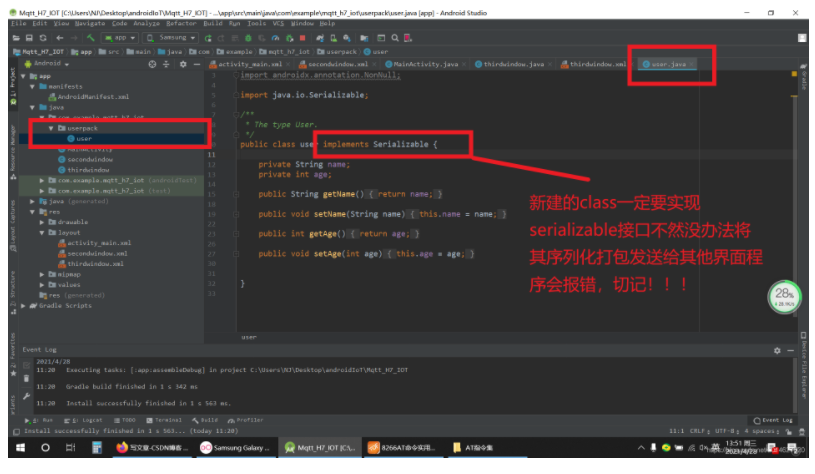Open the VCS menu

pos(279,23)
